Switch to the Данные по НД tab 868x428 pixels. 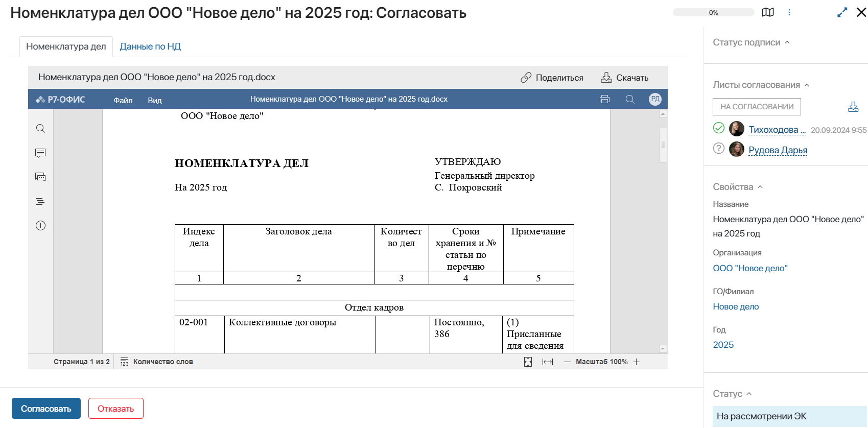(150, 46)
